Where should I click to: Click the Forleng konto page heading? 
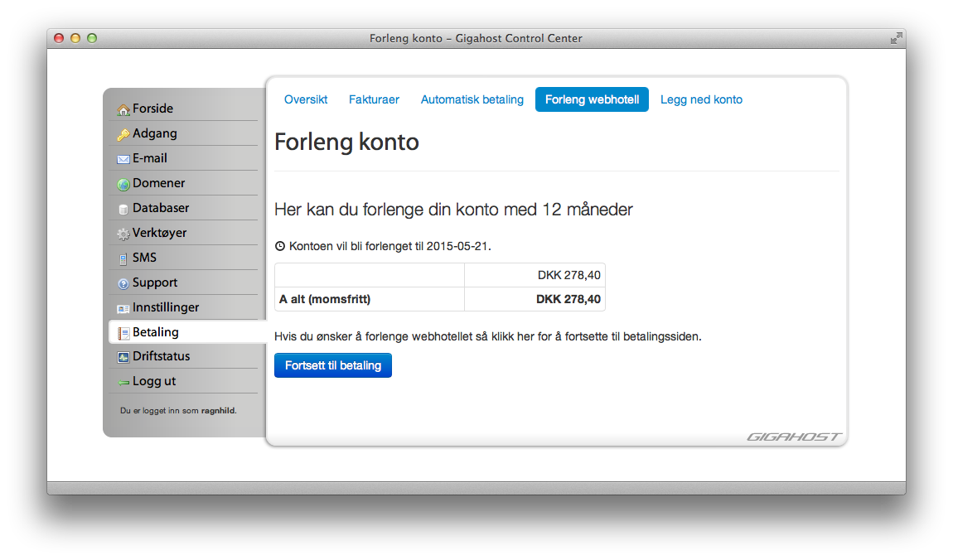click(x=346, y=142)
